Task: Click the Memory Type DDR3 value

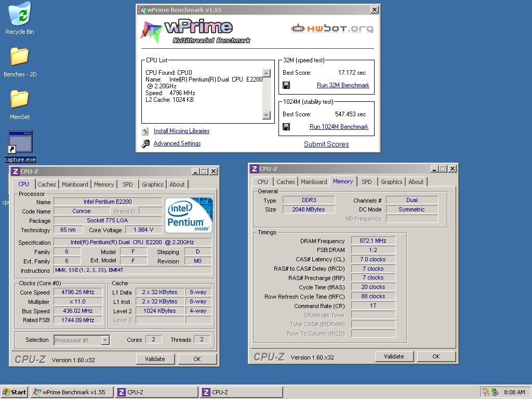Action: pos(309,200)
